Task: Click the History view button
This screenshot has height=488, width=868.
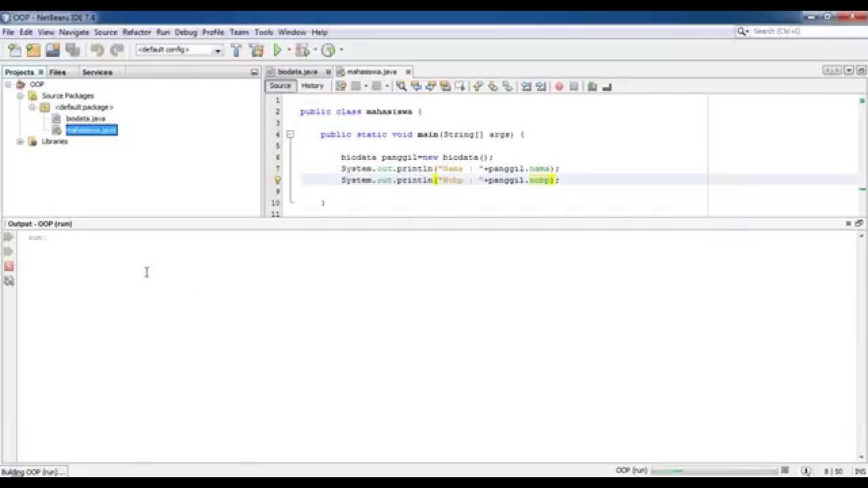Action: [312, 86]
